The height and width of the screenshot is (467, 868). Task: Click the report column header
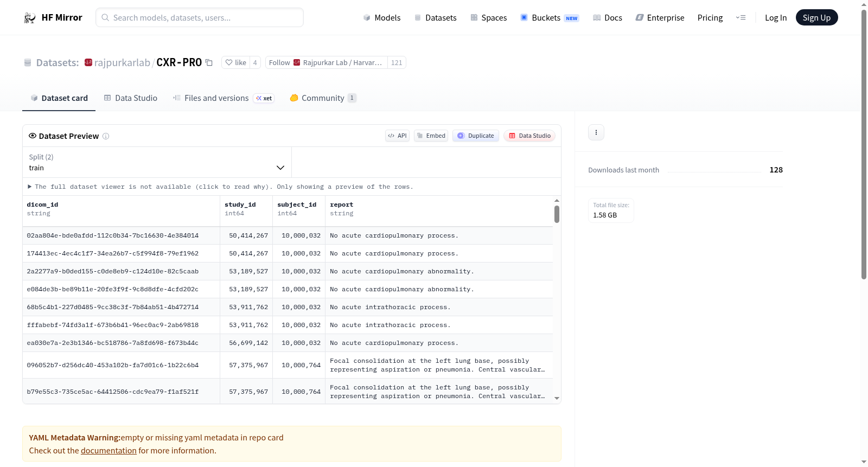point(439,211)
